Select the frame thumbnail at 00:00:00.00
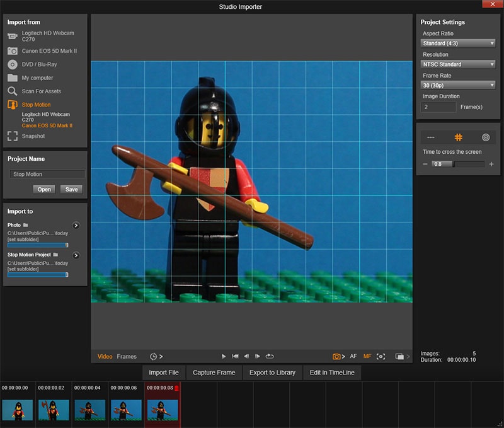The width and height of the screenshot is (504, 428). (x=18, y=410)
